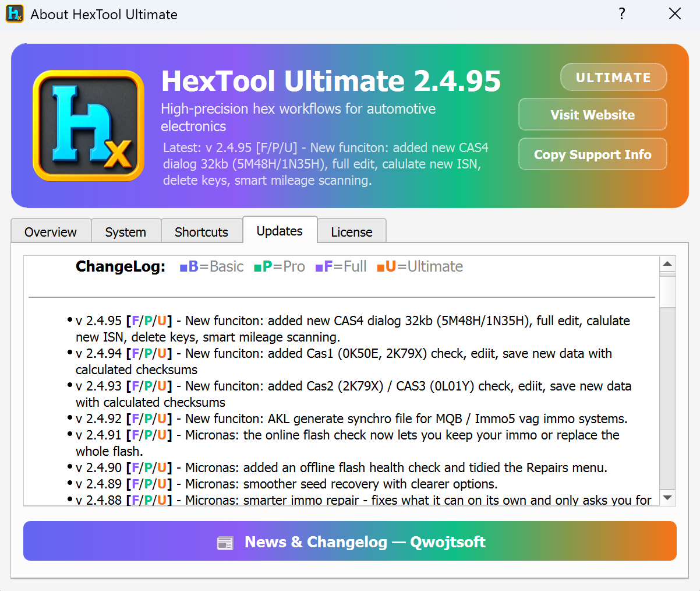Image resolution: width=700 pixels, height=591 pixels.
Task: Open News & Changelog — Qwojtsoft
Action: click(350, 541)
